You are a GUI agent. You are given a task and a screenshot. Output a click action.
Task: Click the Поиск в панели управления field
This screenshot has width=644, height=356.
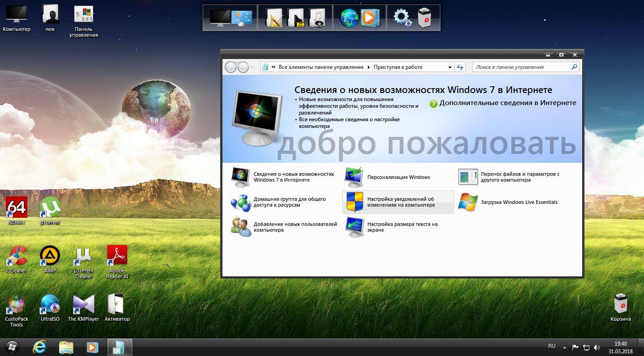[x=521, y=67]
